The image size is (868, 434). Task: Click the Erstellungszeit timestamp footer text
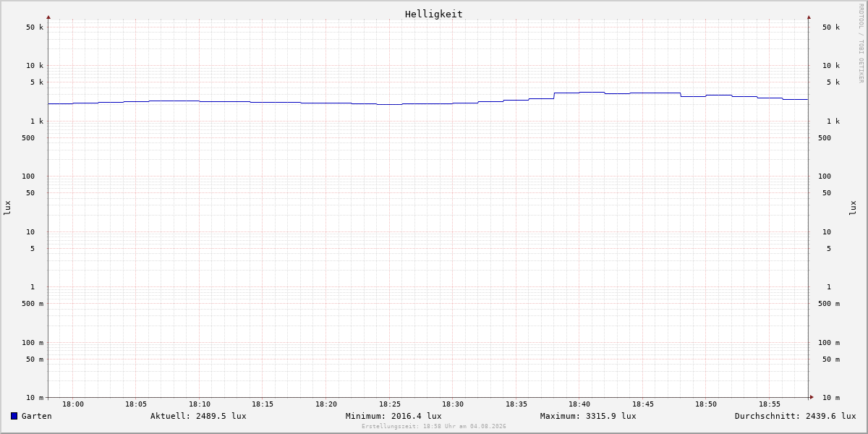pyautogui.click(x=434, y=427)
